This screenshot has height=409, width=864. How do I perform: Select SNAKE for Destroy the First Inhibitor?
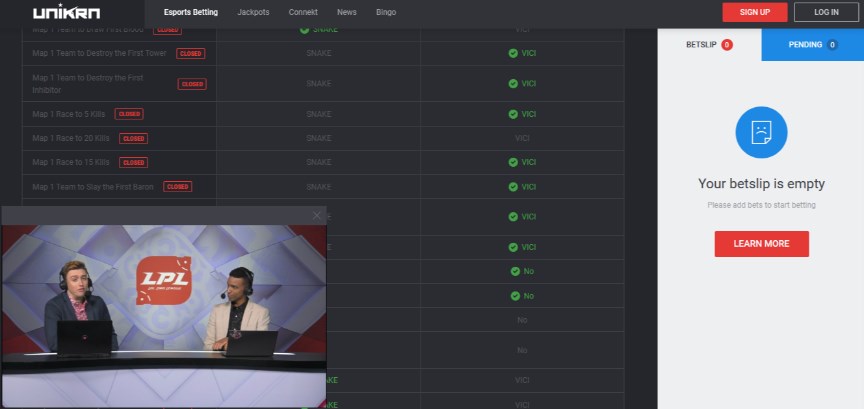point(318,84)
